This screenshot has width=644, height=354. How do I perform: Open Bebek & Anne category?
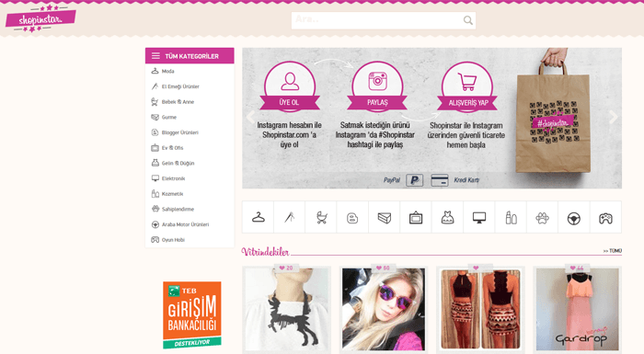(x=173, y=102)
